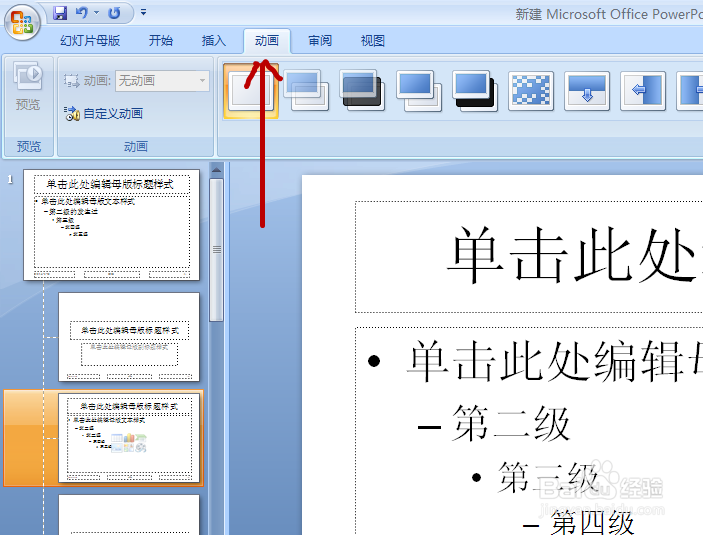Screen dimensions: 703x535
Task: Click the 第四级 text line
Action: 592,522
